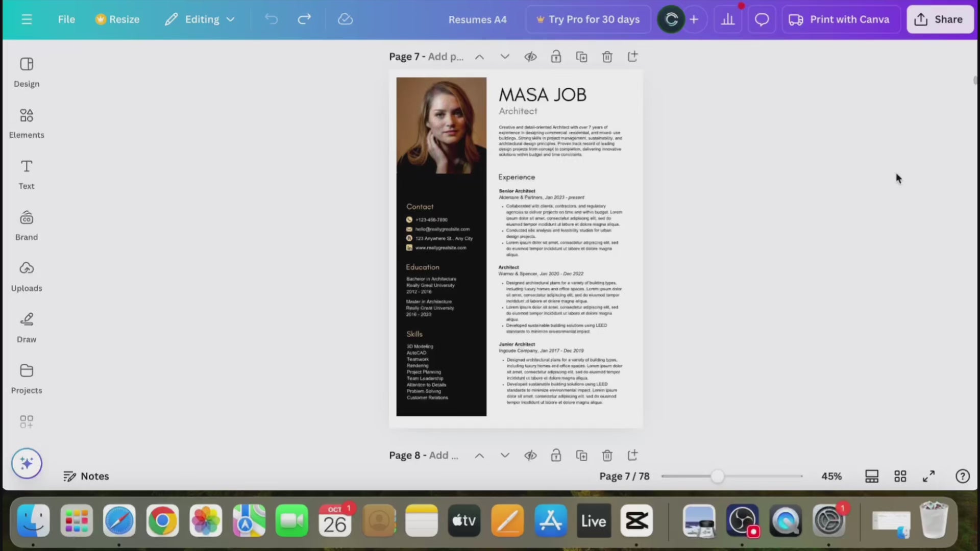The image size is (980, 551).
Task: Click the Resize option
Action: click(x=117, y=19)
